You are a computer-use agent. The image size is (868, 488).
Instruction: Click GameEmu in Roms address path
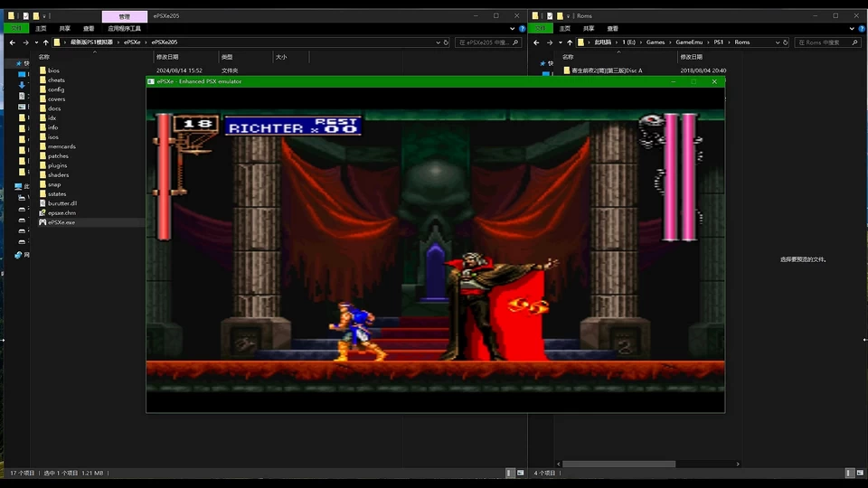click(x=689, y=42)
